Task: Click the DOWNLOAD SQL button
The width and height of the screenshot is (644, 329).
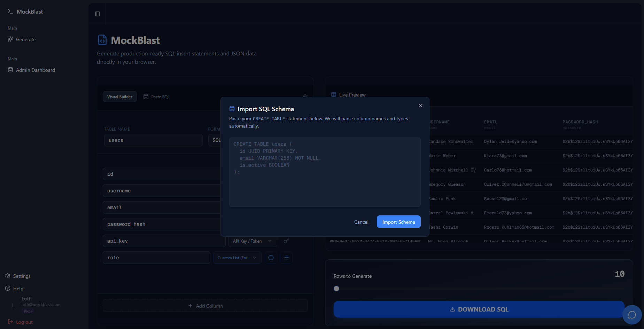Action: tap(479, 309)
